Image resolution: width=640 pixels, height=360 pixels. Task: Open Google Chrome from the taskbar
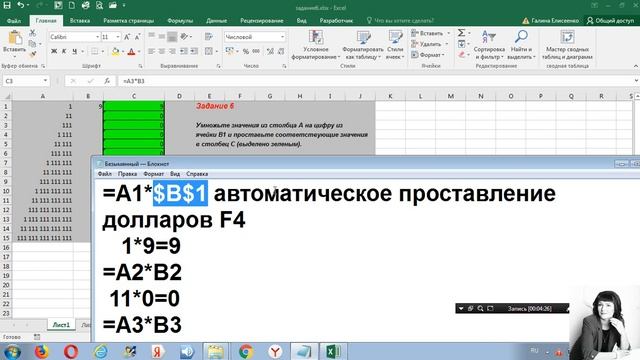(246, 351)
